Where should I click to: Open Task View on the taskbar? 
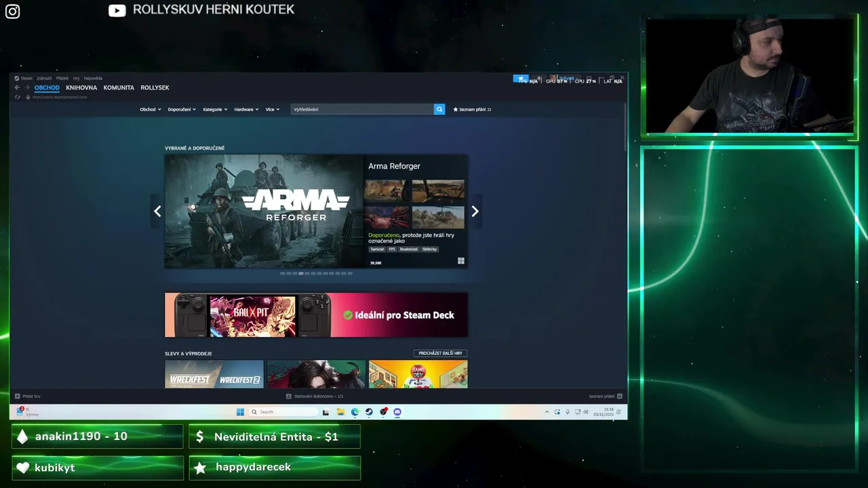coord(325,411)
